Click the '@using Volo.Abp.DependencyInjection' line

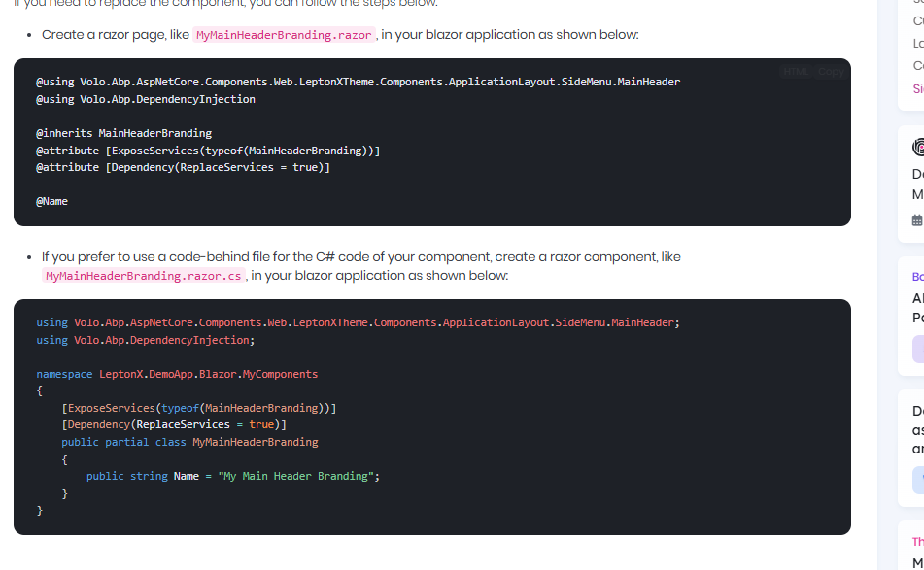(x=146, y=99)
